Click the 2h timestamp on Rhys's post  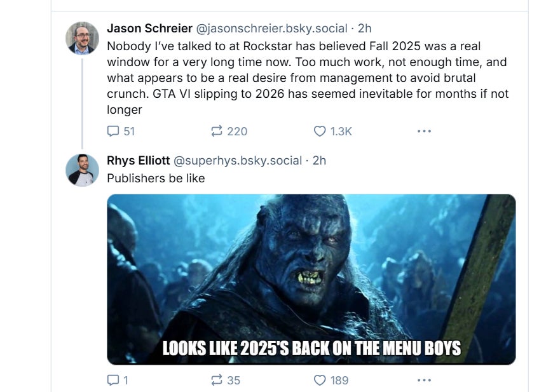point(319,161)
